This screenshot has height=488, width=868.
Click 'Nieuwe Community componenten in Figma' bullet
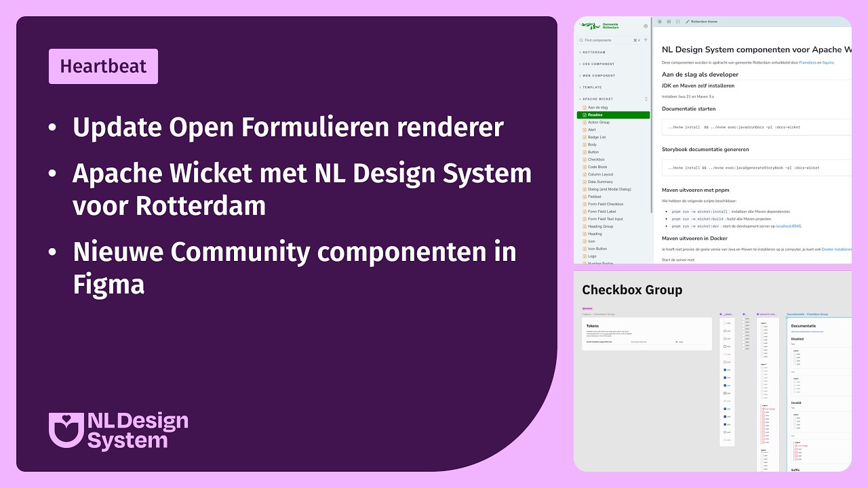click(x=294, y=268)
